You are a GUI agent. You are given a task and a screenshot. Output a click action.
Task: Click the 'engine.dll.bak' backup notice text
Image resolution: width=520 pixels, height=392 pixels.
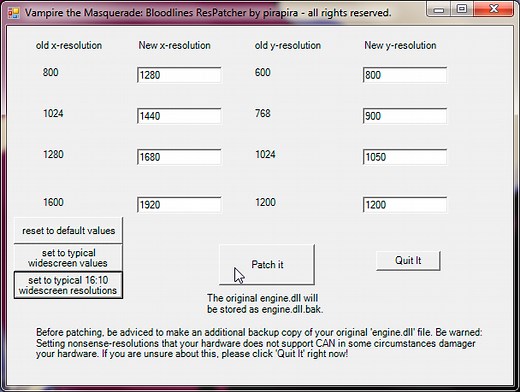click(x=265, y=303)
